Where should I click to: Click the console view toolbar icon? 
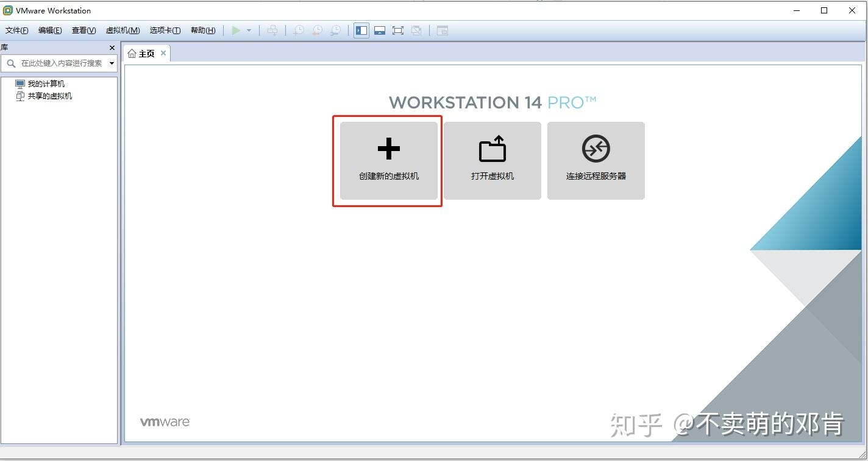point(443,30)
